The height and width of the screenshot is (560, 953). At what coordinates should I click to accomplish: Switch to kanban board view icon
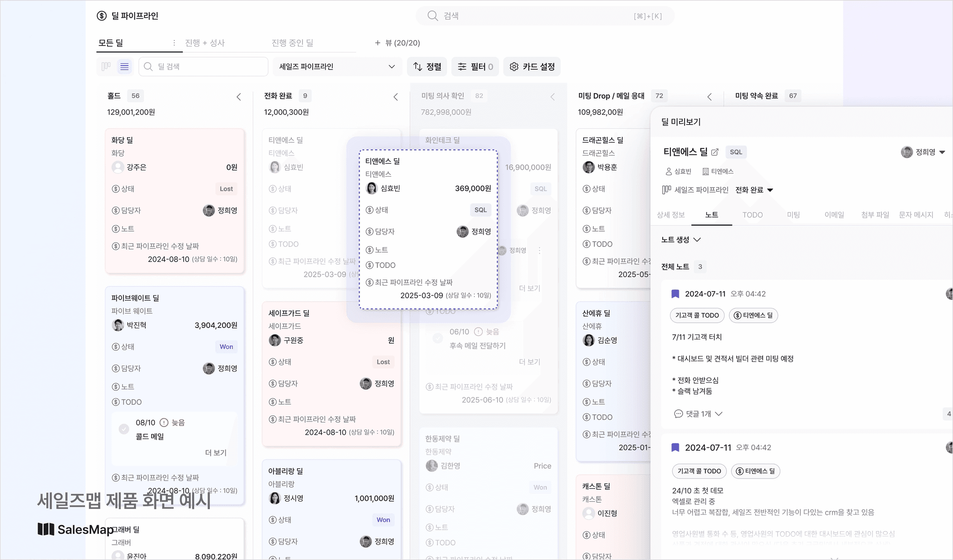click(x=106, y=67)
